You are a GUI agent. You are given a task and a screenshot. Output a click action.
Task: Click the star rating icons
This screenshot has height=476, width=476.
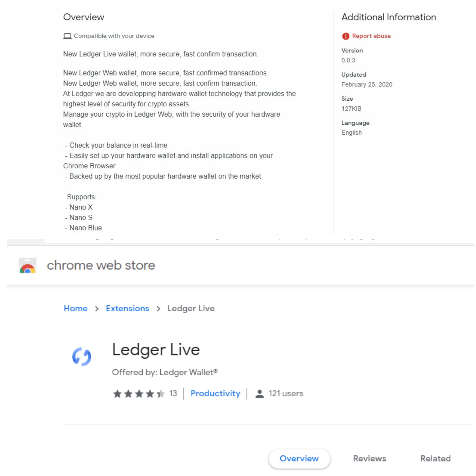tap(139, 393)
